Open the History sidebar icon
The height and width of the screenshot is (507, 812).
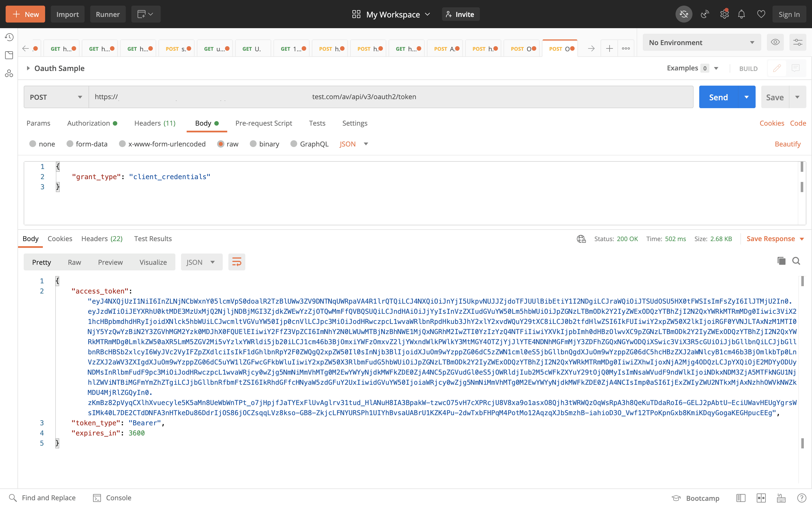[x=9, y=37]
